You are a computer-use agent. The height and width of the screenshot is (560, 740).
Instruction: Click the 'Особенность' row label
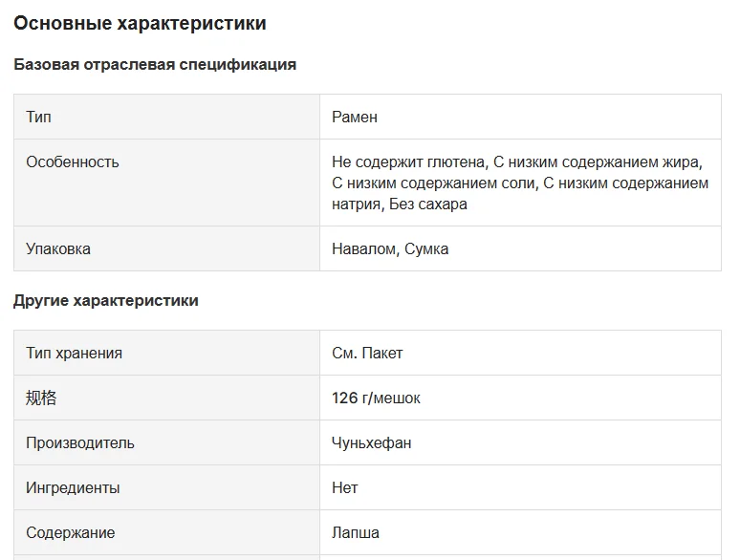coord(73,162)
